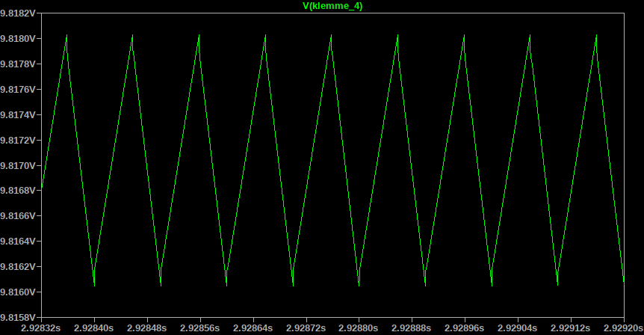Viewport: 644px width, 335px height.
Task: Click the 9.8158V vertical axis label
Action: coord(18,317)
